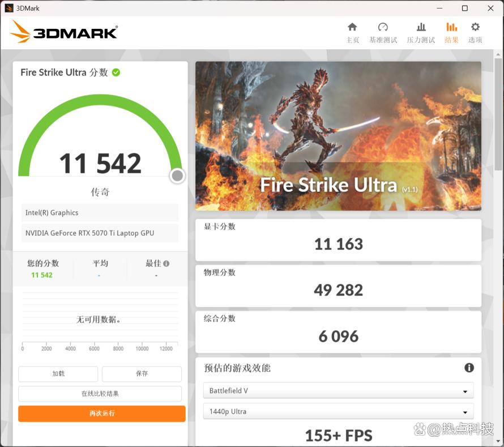Maximize the 3DMark window

tap(465, 8)
